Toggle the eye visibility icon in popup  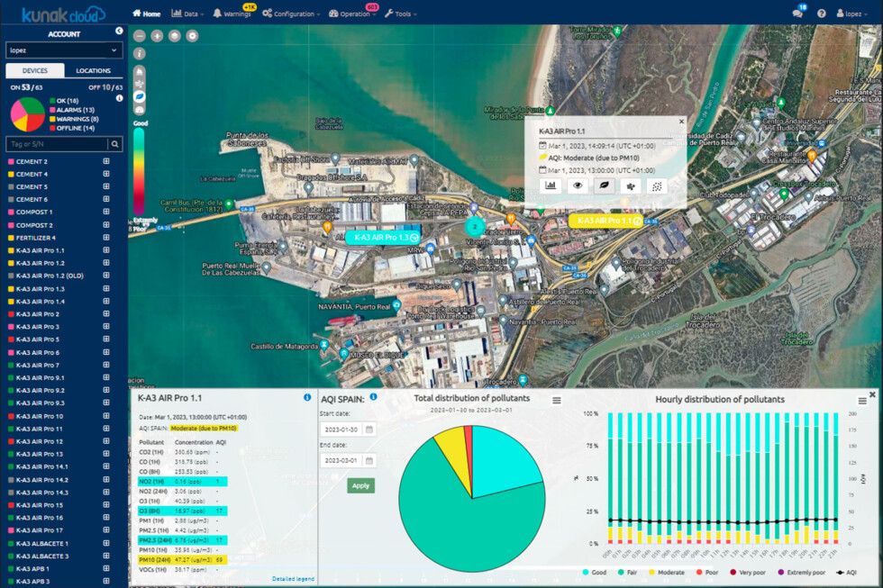click(x=577, y=185)
